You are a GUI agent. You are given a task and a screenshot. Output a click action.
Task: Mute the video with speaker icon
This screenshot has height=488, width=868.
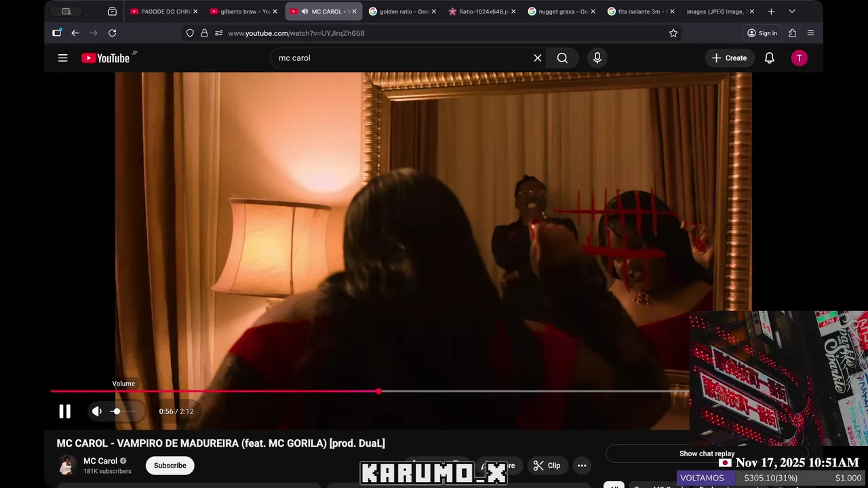(97, 411)
